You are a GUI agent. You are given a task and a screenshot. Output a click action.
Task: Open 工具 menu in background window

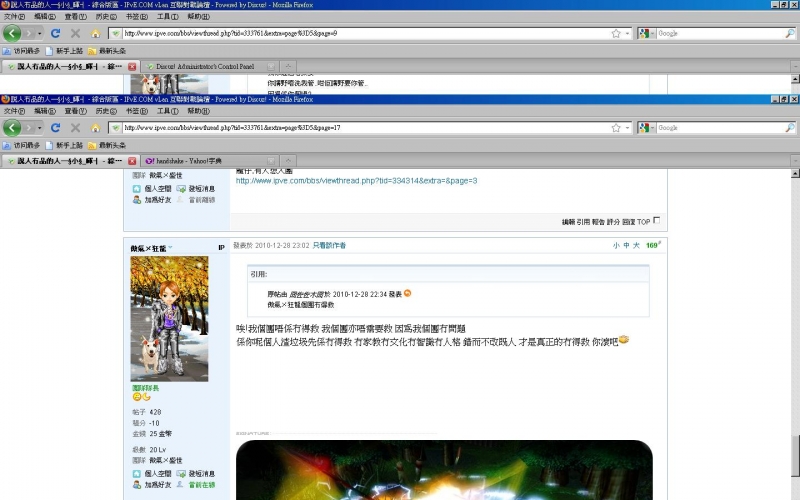click(x=167, y=17)
